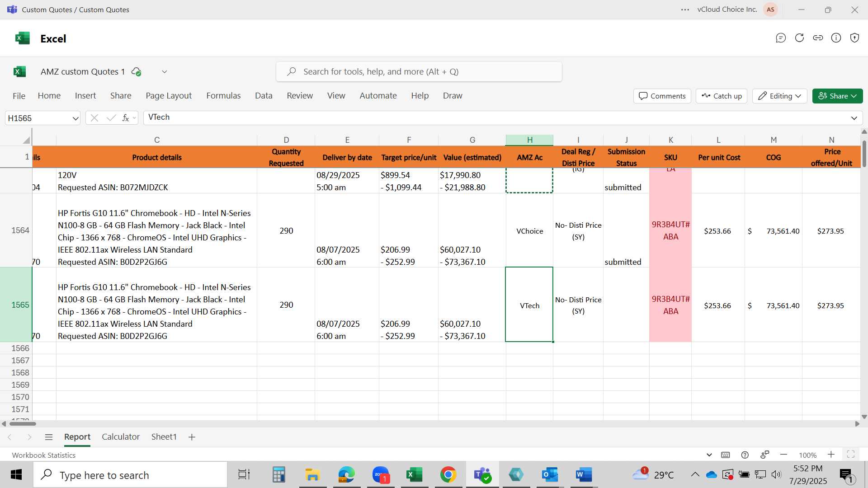
Task: Open the Teams conversation icon in header
Action: (x=781, y=38)
